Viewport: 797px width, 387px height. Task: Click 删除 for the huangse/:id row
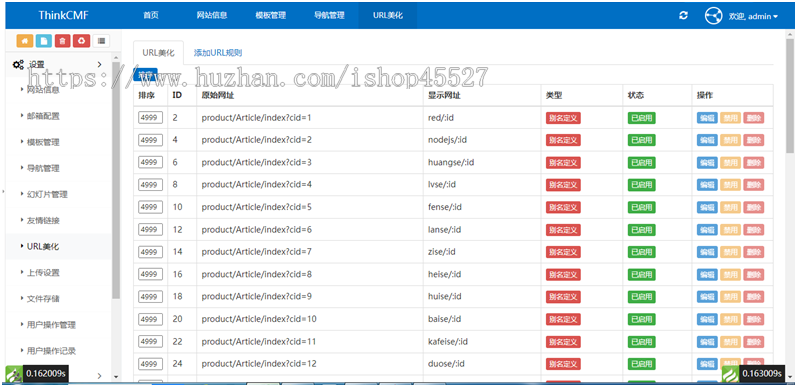(753, 163)
